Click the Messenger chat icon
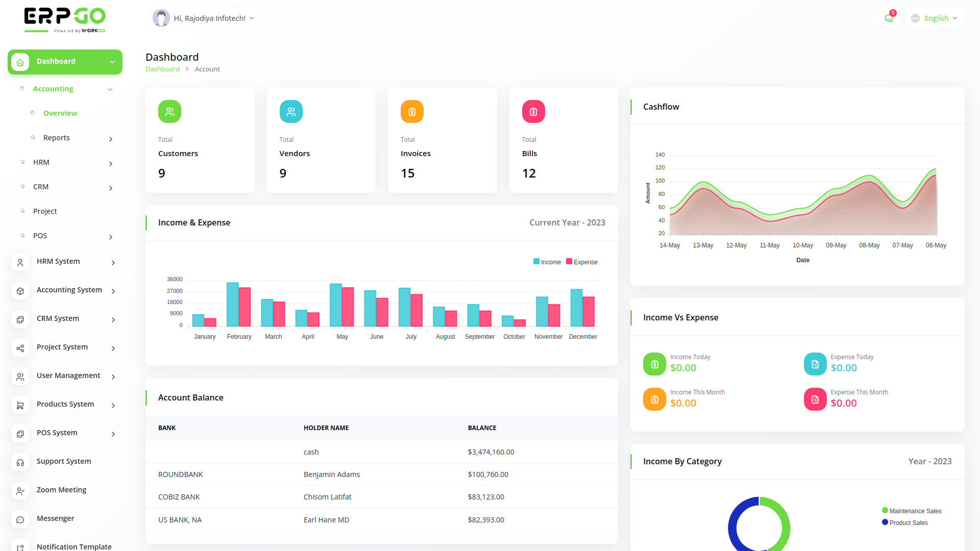Viewport: 980px width, 551px height. coord(20,519)
